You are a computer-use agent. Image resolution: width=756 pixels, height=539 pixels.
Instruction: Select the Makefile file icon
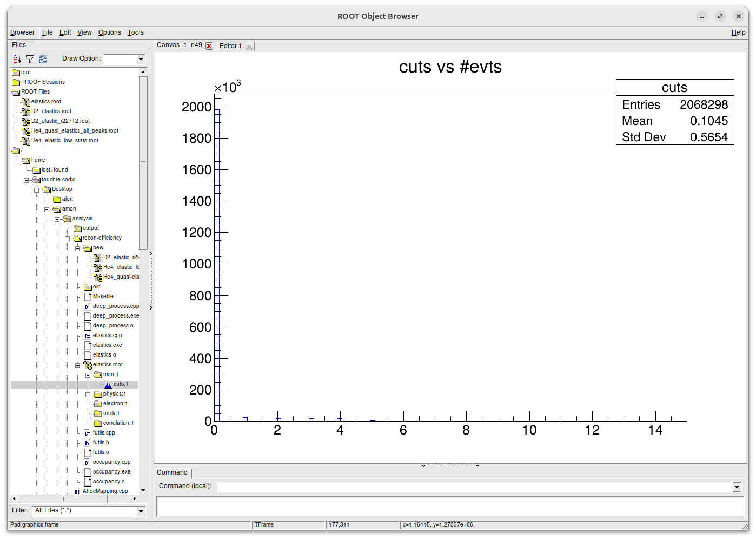pos(88,297)
